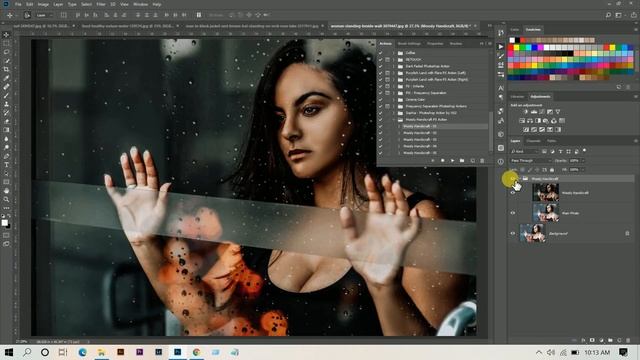Select the Brush tool

point(6,96)
